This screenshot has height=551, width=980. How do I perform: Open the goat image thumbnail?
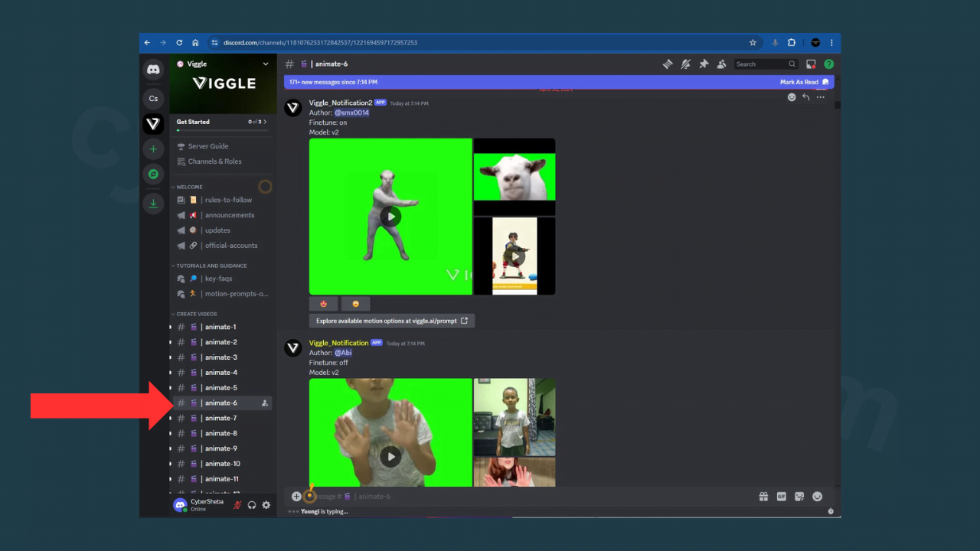514,177
